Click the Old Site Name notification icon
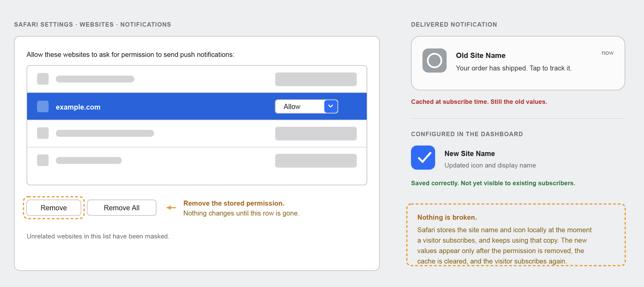This screenshot has height=287, width=644. tap(435, 61)
